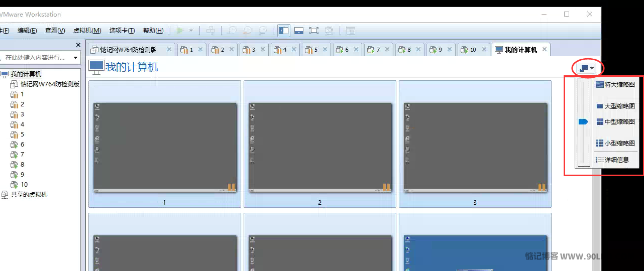This screenshot has height=271, width=644.
Task: Enter full screen mode via the toolbar icon
Action: pyautogui.click(x=314, y=31)
